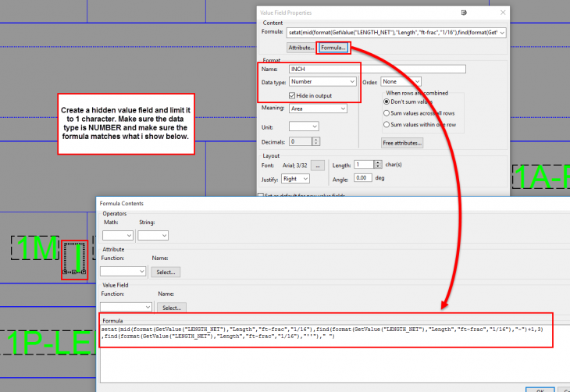570x392 pixels.
Task: Click the Formula... button
Action: (333, 48)
